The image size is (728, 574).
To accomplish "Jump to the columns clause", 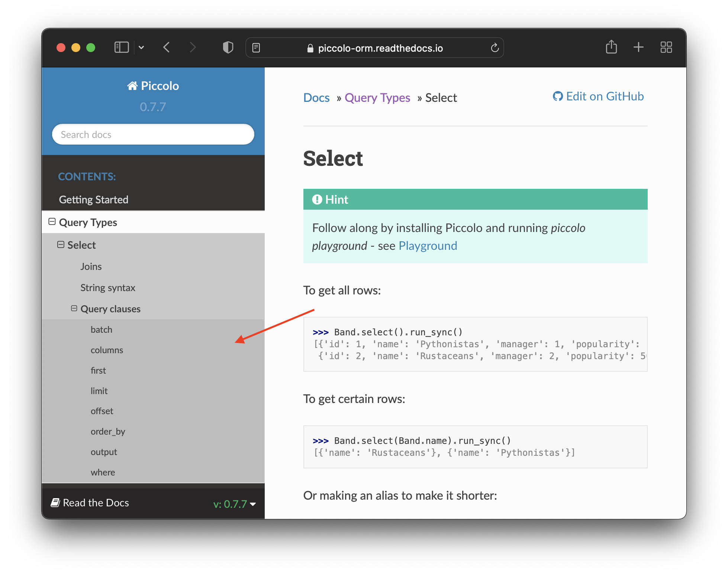I will 107,350.
